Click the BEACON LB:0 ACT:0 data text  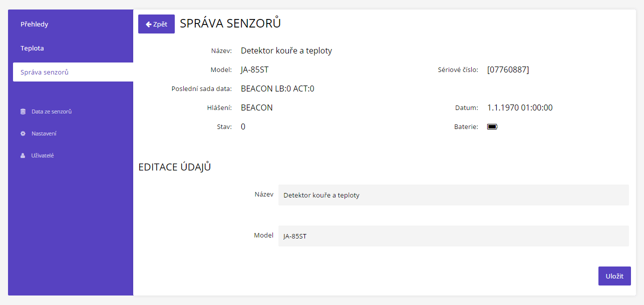(277, 88)
